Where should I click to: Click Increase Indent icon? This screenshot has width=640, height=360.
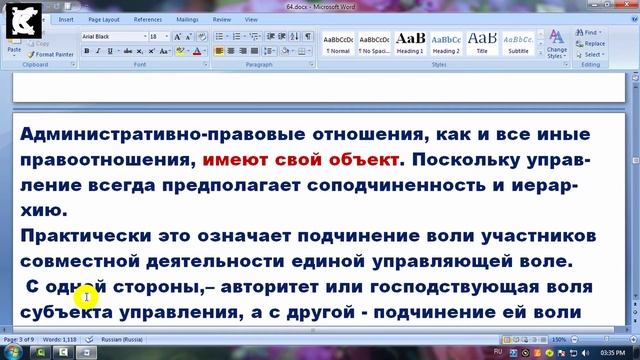[282, 36]
